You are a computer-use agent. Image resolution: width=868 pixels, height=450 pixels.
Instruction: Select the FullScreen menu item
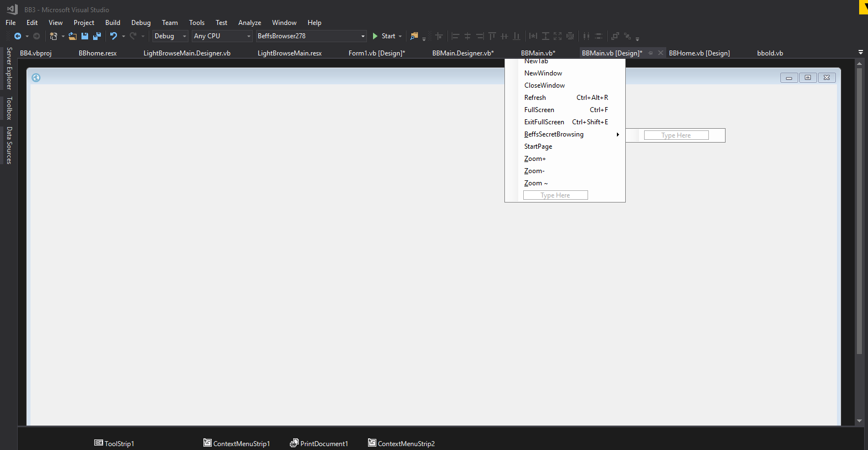(x=565, y=110)
